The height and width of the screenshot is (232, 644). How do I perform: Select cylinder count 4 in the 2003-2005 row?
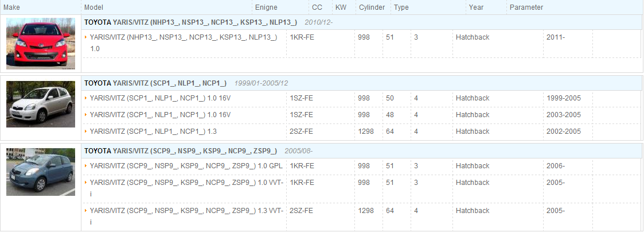tap(416, 115)
